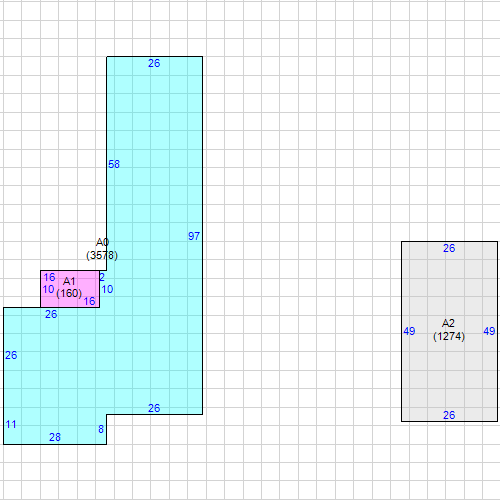
Task: Click the cyan 10 dimension right of A1
Action: 107,289
